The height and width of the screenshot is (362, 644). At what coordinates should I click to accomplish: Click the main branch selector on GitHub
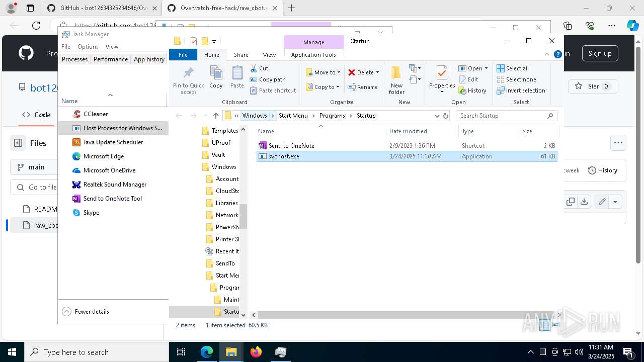click(34, 167)
